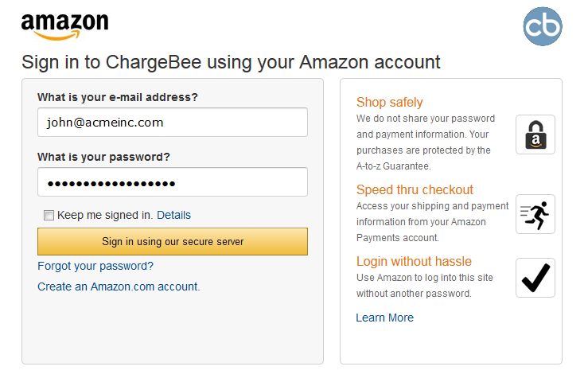The image size is (588, 382).
Task: Click the Login without hassle heading
Action: pos(414,261)
